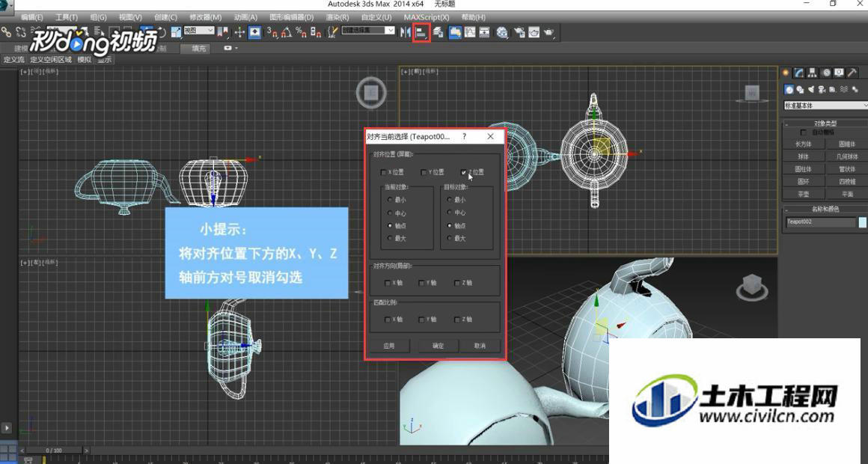Select 中心 radio under 当前对象
Screen dimensions: 868x464
pos(391,213)
